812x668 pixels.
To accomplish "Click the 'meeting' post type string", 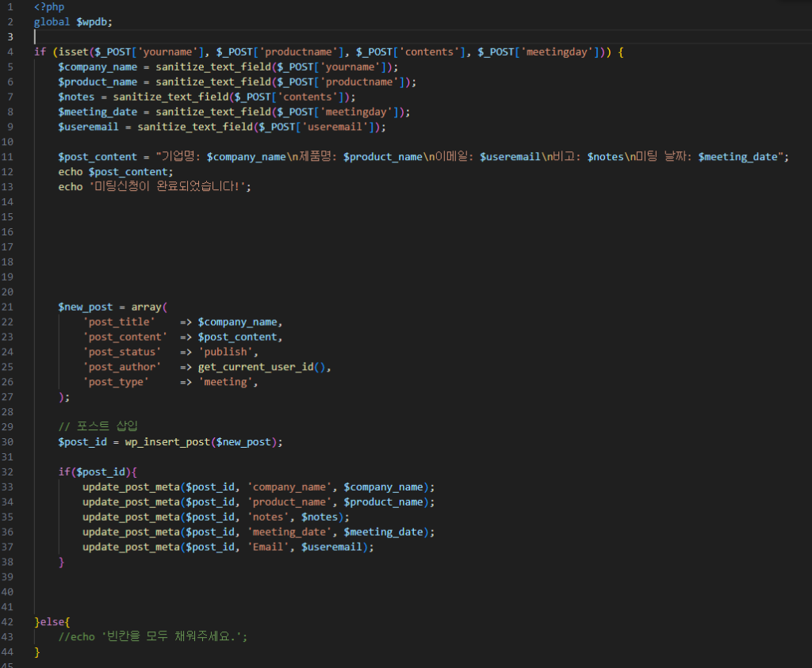I will tap(228, 382).
